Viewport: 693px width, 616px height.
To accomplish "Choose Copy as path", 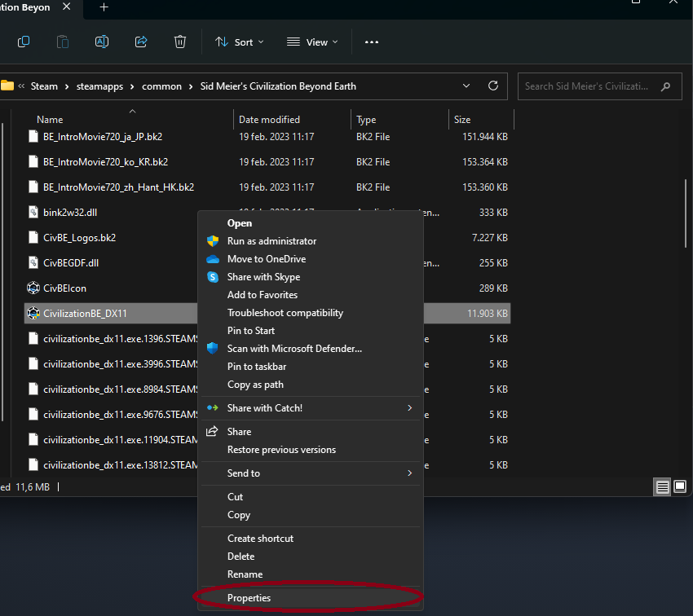I will [x=311, y=384].
